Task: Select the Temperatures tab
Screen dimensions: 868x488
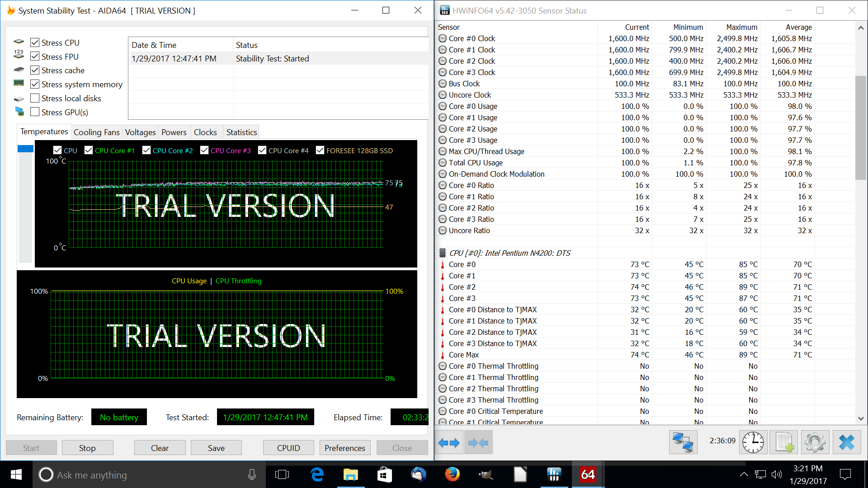Action: (x=44, y=131)
